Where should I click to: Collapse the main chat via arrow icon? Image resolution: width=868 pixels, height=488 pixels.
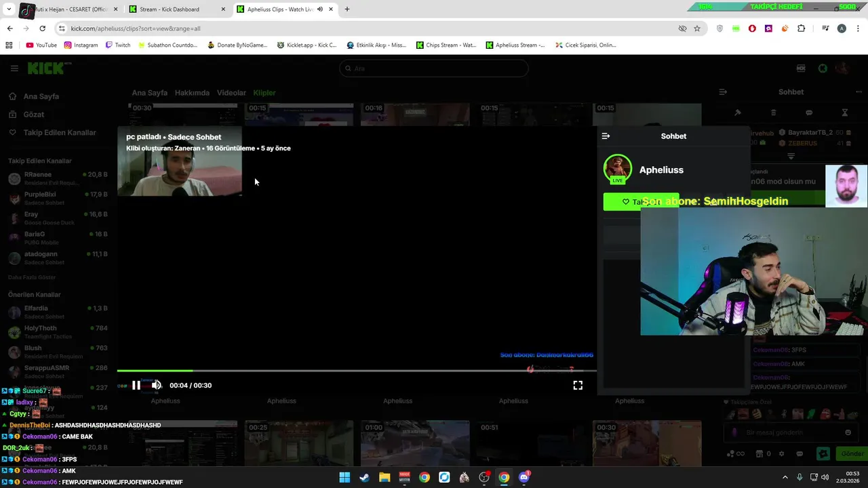click(723, 92)
